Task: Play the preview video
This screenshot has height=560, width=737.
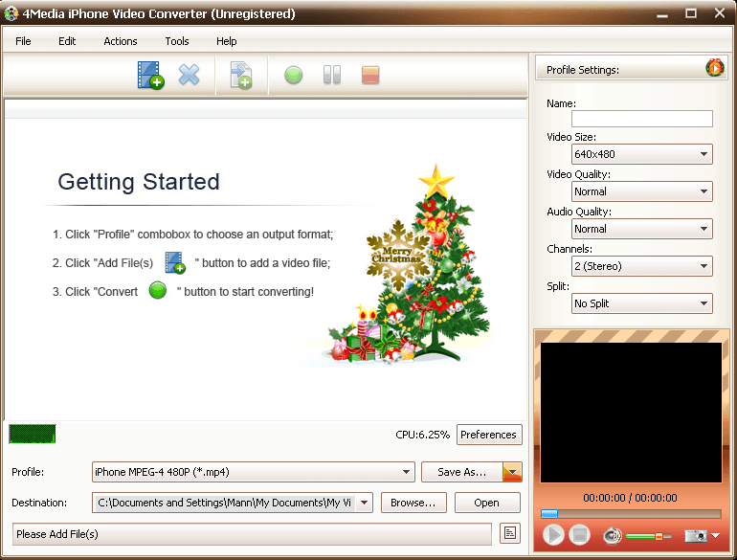Action: 553,535
